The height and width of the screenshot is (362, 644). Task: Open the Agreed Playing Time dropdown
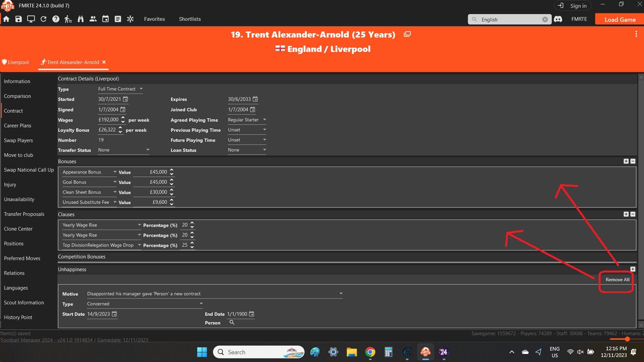247,119
